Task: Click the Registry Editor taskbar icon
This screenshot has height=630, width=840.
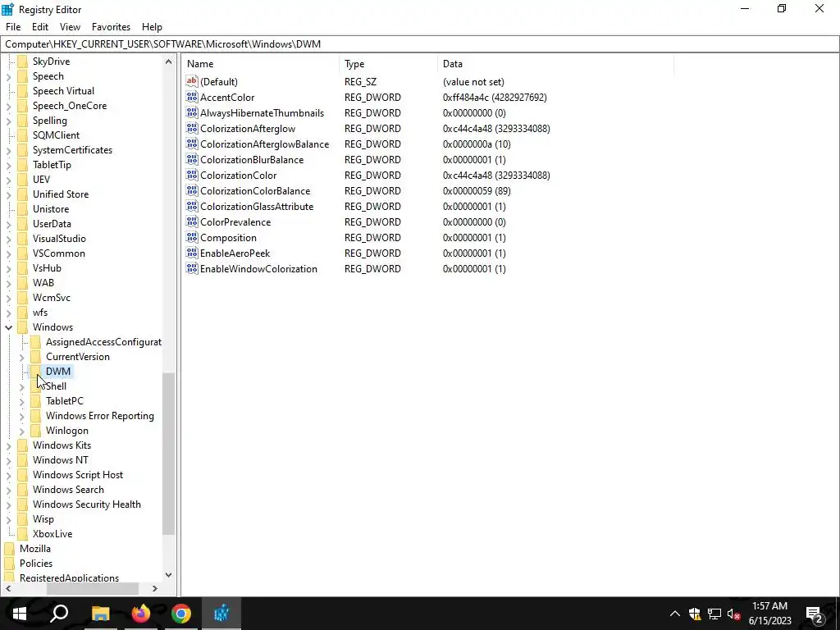Action: click(x=221, y=614)
